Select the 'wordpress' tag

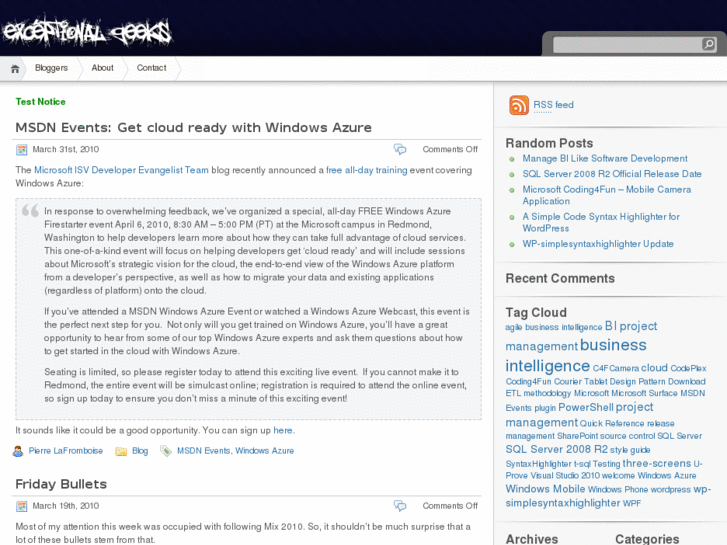tap(670, 490)
